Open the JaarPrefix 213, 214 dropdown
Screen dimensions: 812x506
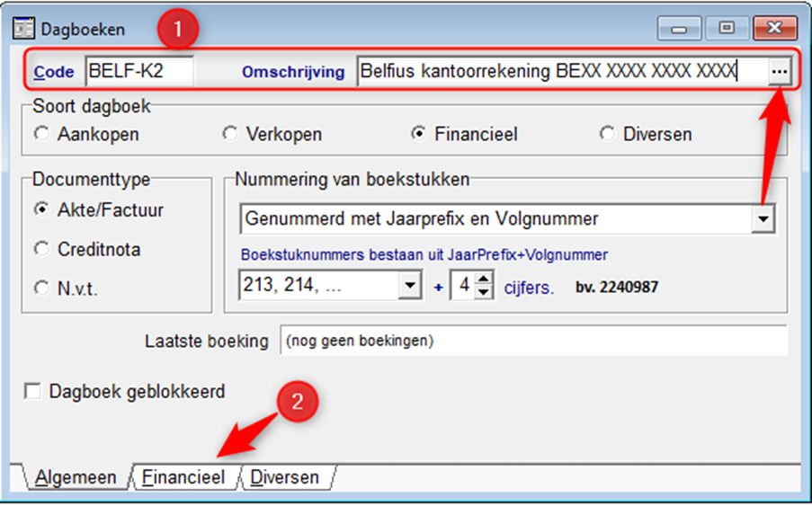(x=410, y=285)
